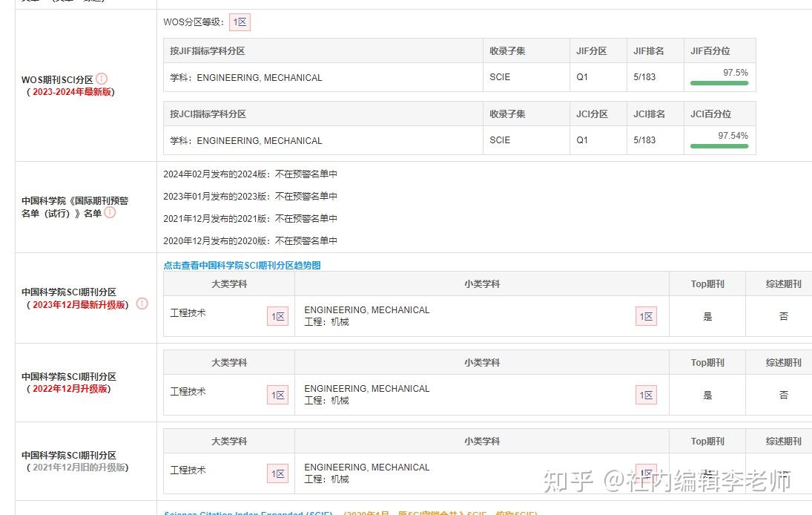812x515 pixels.
Task: Click the 2024版 不在预警名单中 entry
Action: [251, 173]
